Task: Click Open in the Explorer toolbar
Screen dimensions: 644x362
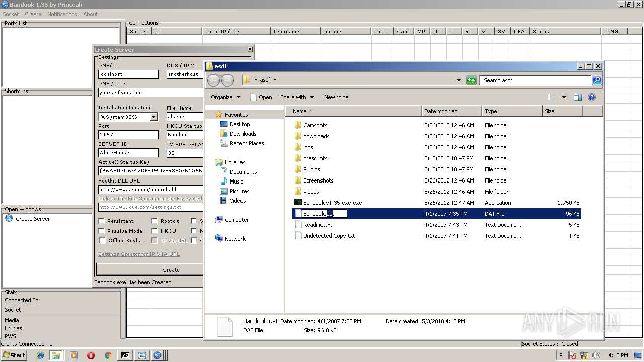Action: point(261,97)
